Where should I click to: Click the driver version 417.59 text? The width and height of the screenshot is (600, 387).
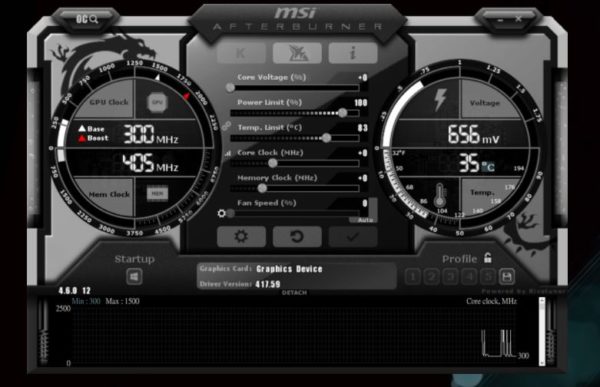[x=268, y=284]
